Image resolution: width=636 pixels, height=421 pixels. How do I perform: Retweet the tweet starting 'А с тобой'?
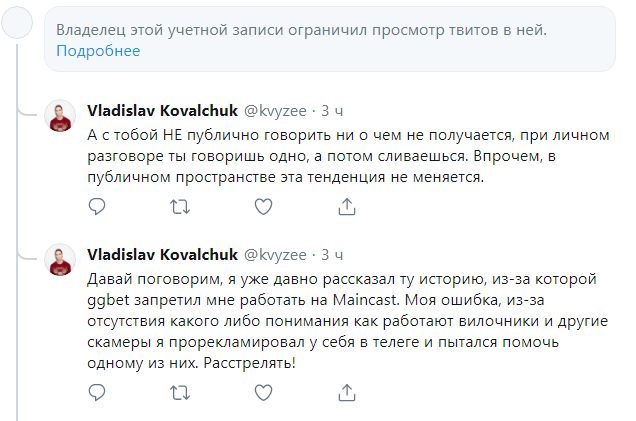pyautogui.click(x=180, y=206)
